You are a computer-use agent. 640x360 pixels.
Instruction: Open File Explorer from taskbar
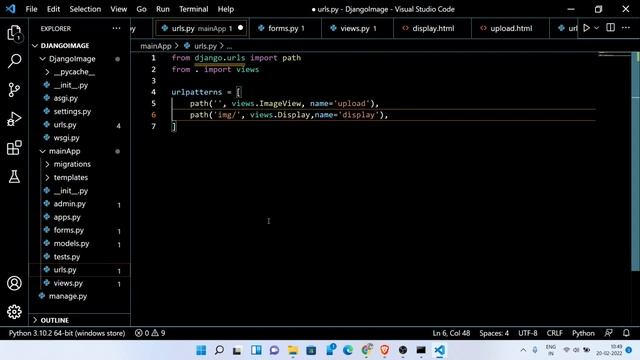[293, 350]
